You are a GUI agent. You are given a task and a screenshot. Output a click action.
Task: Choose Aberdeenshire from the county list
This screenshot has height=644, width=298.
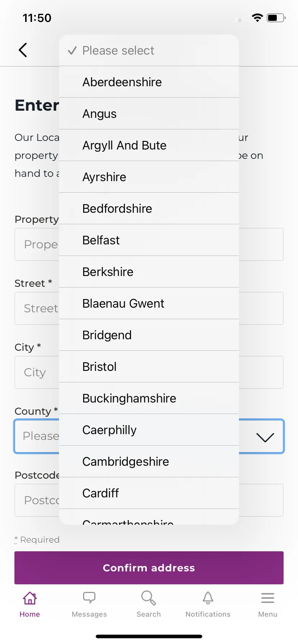click(149, 82)
